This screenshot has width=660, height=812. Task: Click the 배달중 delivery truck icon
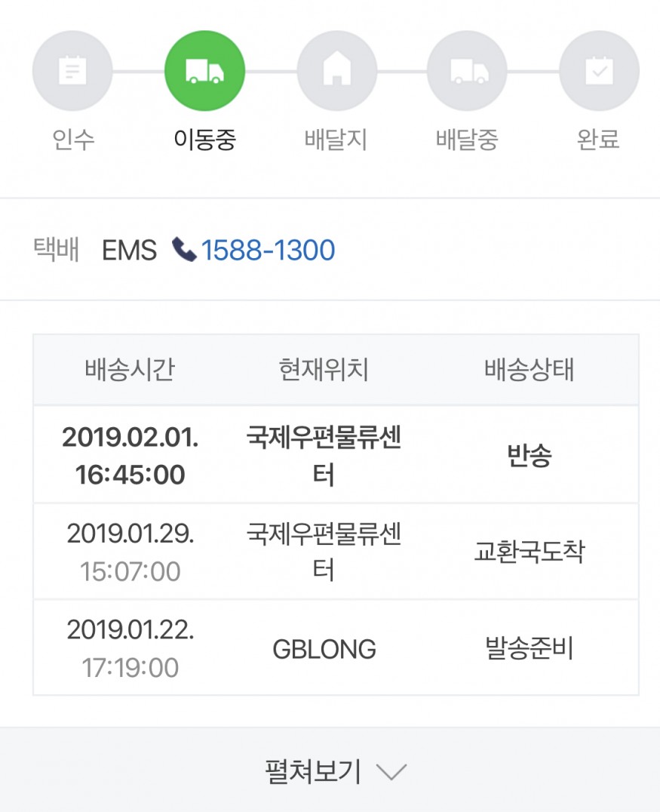(468, 71)
